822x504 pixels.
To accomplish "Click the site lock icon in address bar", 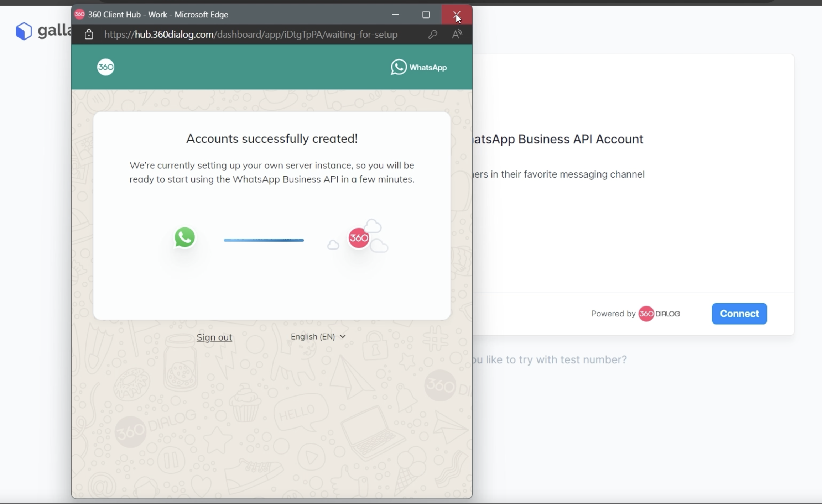I will (x=89, y=35).
